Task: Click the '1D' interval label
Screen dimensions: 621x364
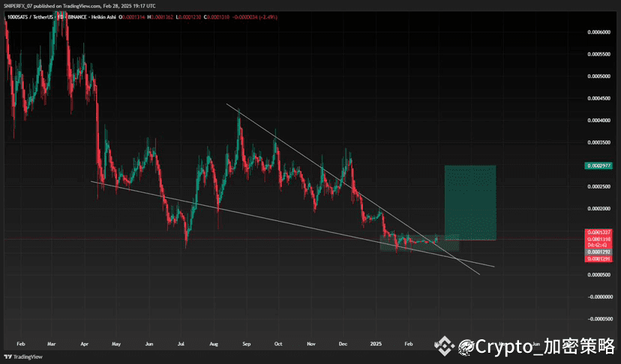Action: point(61,17)
